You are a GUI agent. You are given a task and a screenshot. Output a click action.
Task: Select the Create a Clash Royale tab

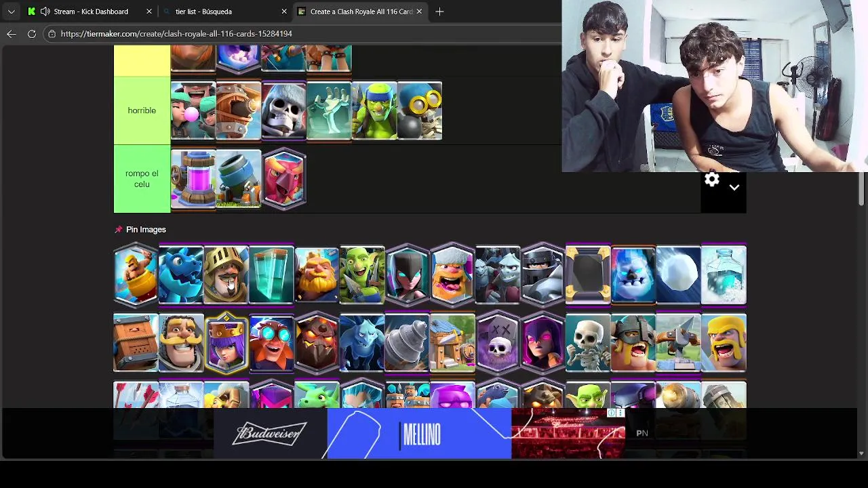(x=361, y=12)
